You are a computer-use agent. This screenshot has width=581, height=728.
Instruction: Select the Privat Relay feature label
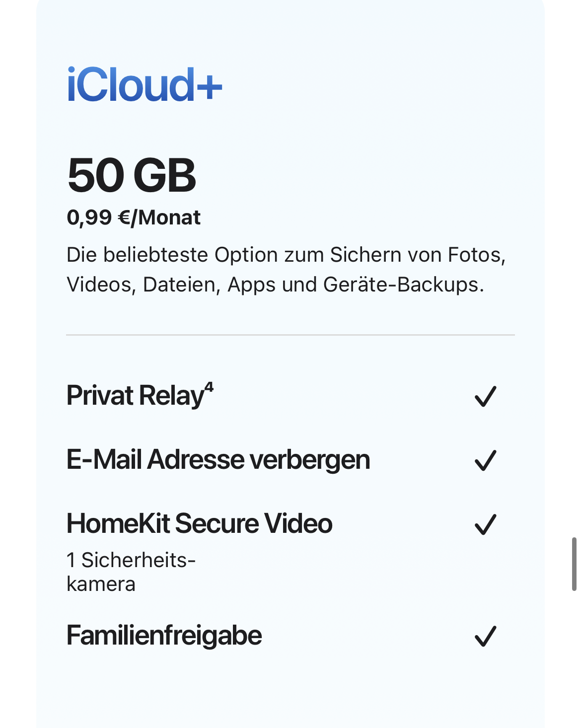135,396
